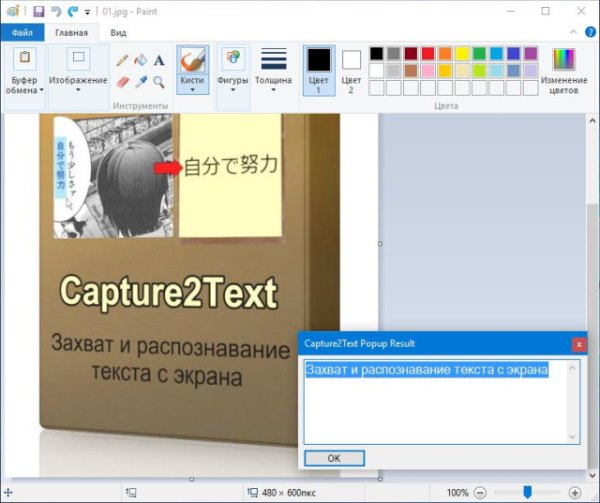Choose yellow swatch in top palette row

pyautogui.click(x=463, y=53)
